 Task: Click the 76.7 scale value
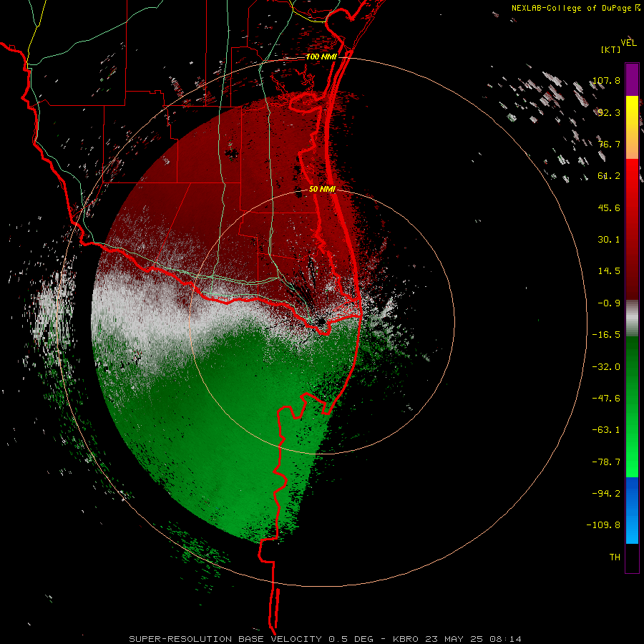pyautogui.click(x=609, y=144)
